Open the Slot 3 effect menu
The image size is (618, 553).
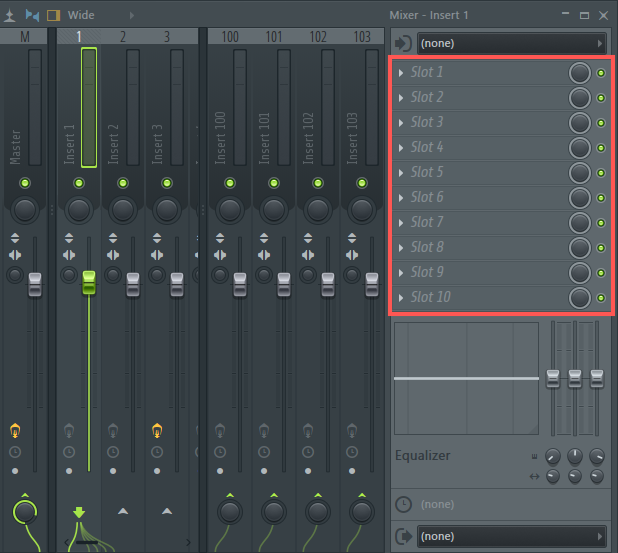coord(401,123)
